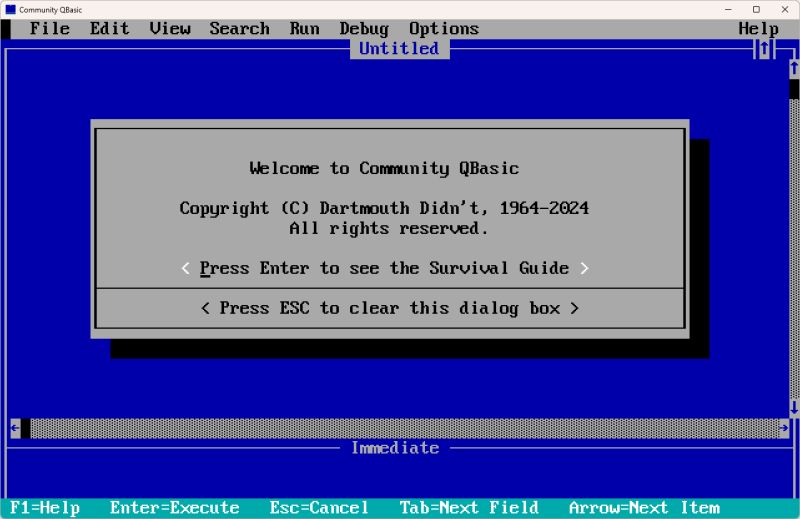Click the vertical scrollbar down arrow

(794, 407)
